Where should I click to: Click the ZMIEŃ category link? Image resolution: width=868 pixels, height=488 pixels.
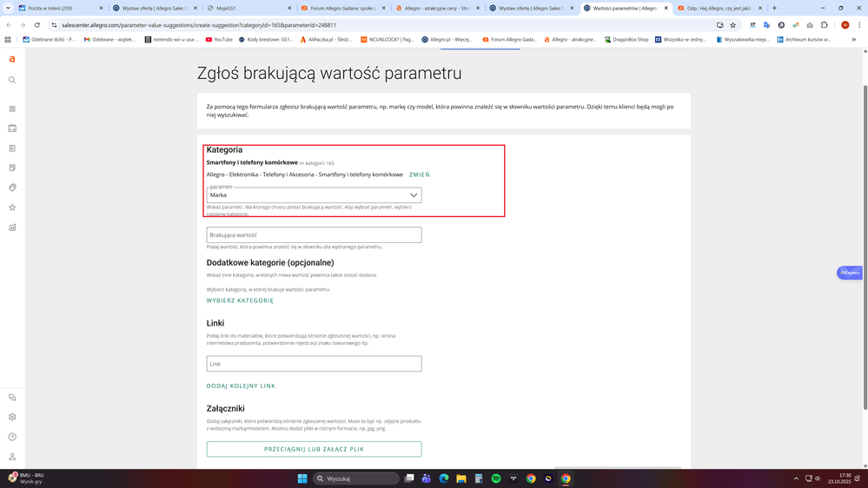coord(419,175)
